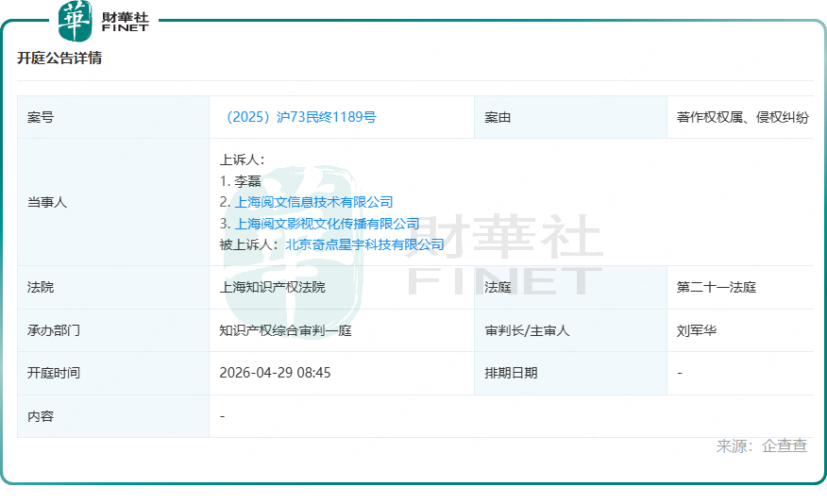Click the 法院 label cell

113,287
